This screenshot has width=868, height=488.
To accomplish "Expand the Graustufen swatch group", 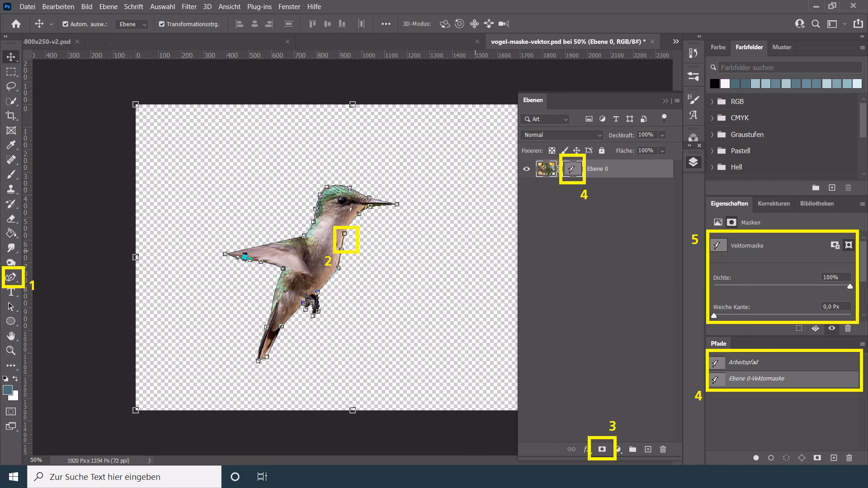I will point(713,134).
